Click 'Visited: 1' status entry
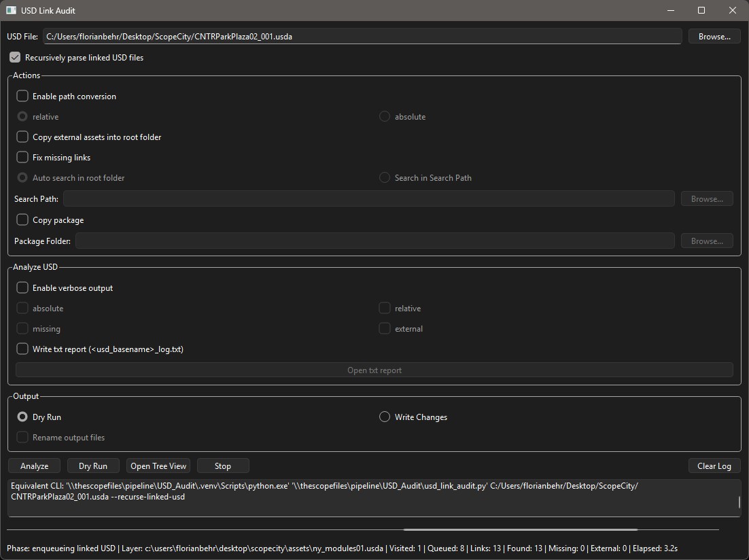The height and width of the screenshot is (560, 749). click(x=405, y=548)
